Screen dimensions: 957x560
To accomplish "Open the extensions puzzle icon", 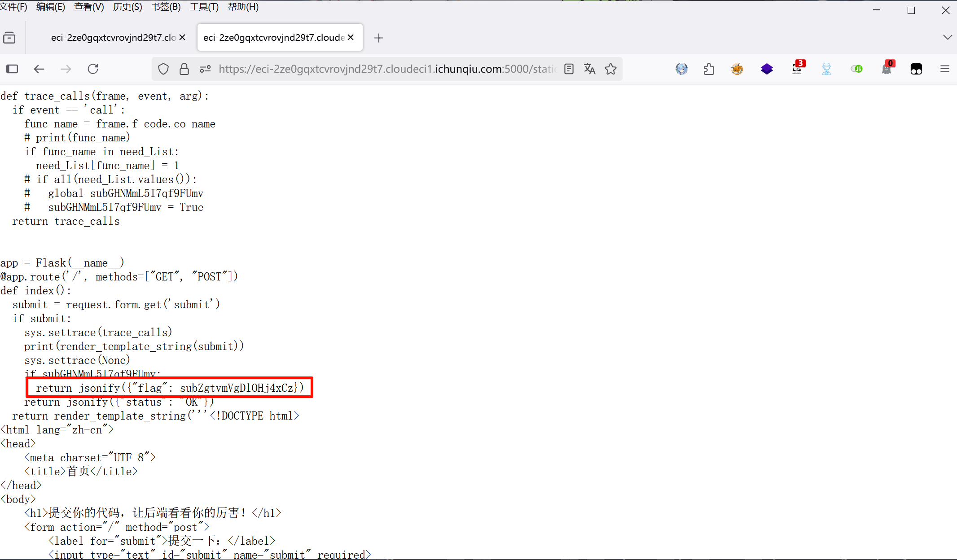I will [709, 69].
